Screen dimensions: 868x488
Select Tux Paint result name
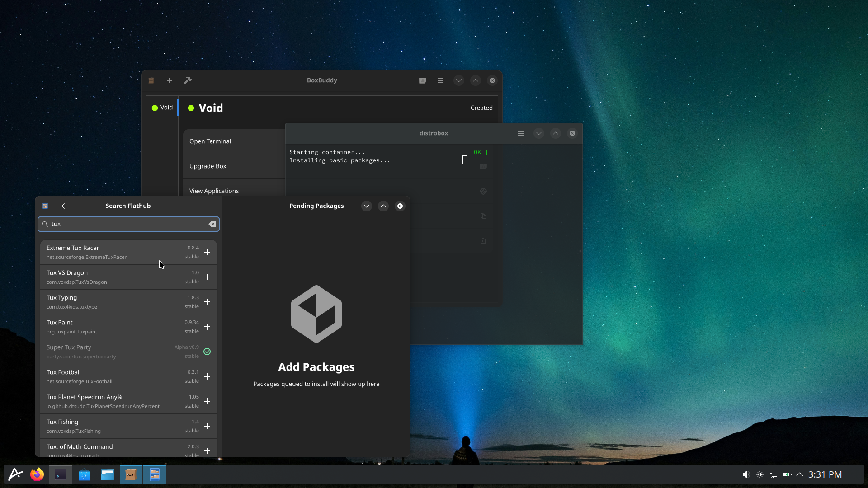tap(59, 323)
